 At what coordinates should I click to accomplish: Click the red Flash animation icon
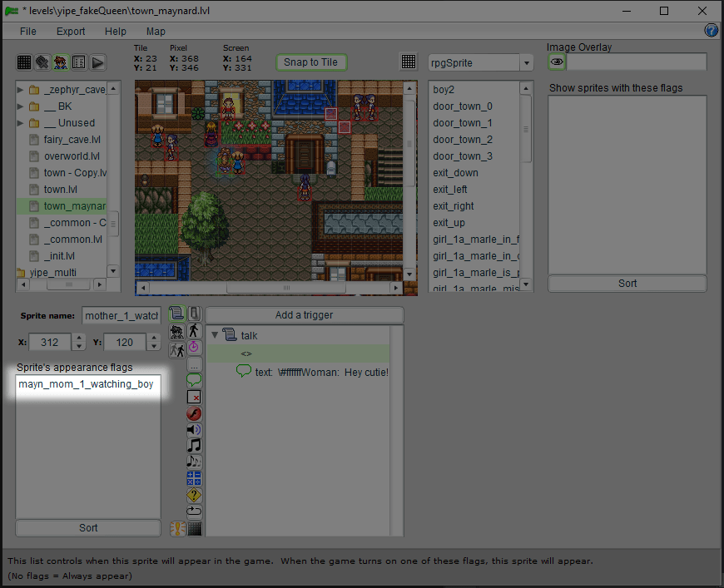pos(194,413)
